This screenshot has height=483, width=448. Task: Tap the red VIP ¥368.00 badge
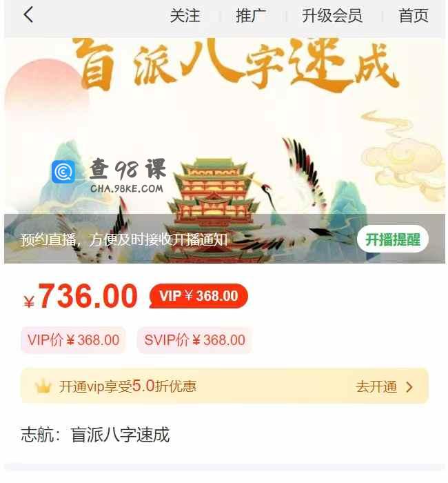(x=198, y=296)
